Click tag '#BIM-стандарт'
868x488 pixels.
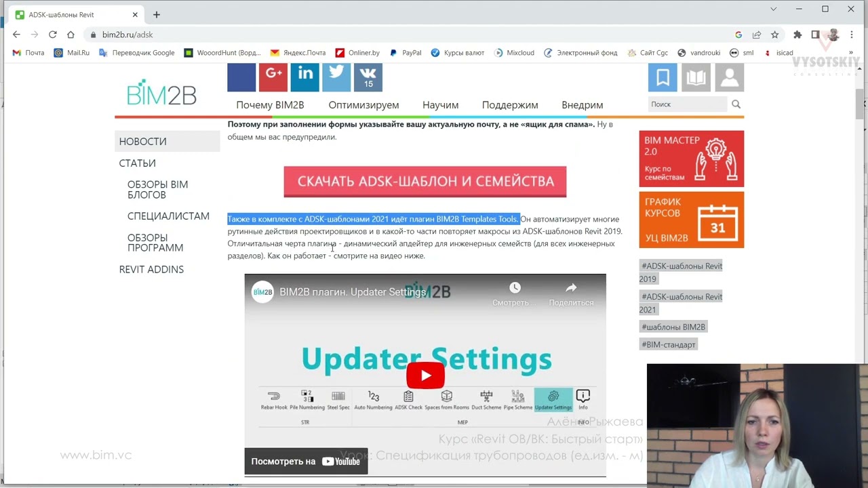[x=669, y=344]
